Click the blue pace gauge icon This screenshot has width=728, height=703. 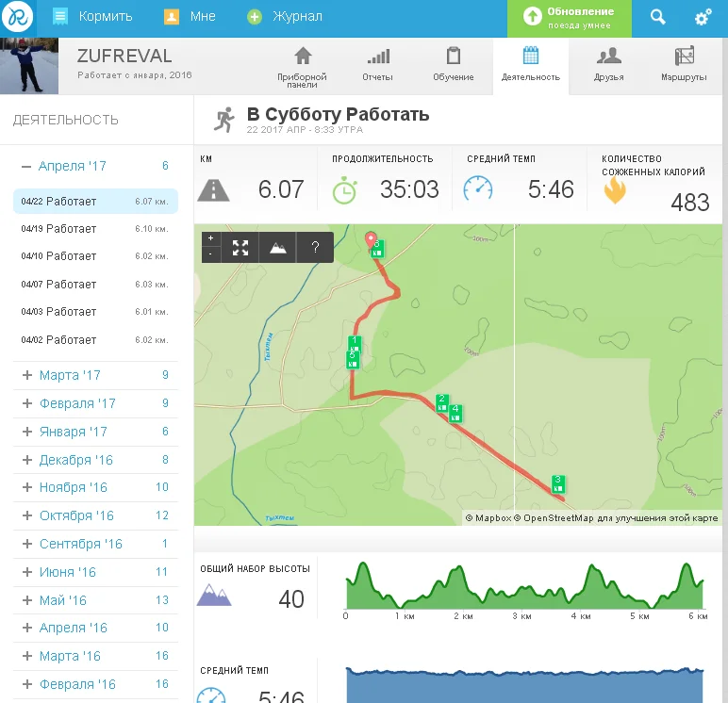pyautogui.click(x=478, y=188)
